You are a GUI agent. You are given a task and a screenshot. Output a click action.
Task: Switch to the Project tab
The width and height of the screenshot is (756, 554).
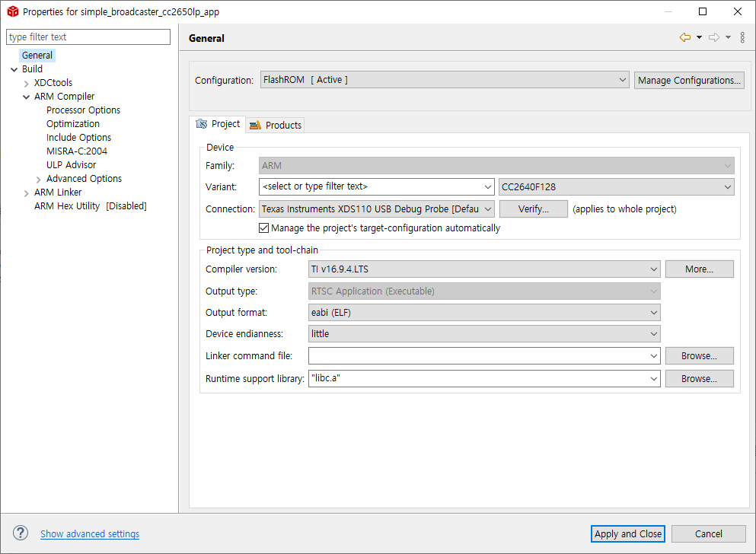(x=218, y=124)
